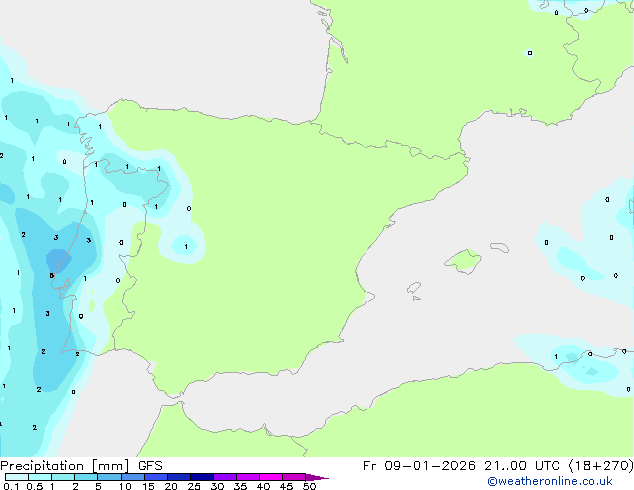Click the 'Precipitation [mm] GFS' title text
The height and width of the screenshot is (490, 634).
[x=81, y=466]
